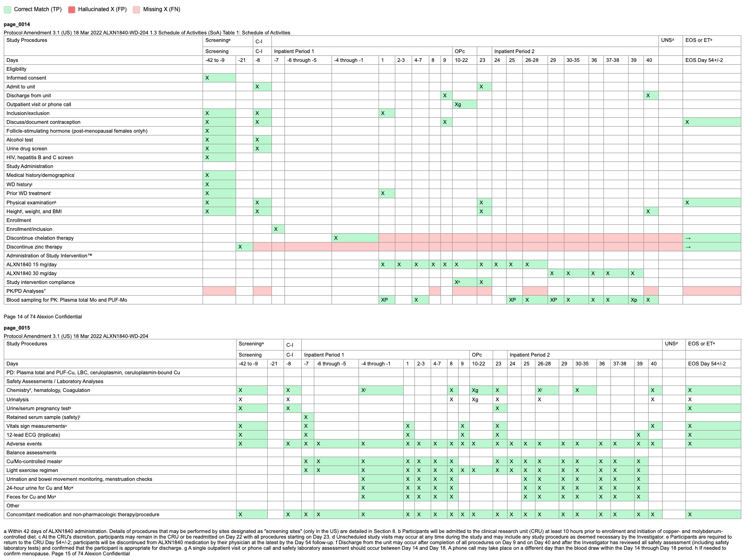This screenshot has height=560, width=745.
Task: Click the 'PK/PD Analyses' row label
Action: click(x=26, y=291)
